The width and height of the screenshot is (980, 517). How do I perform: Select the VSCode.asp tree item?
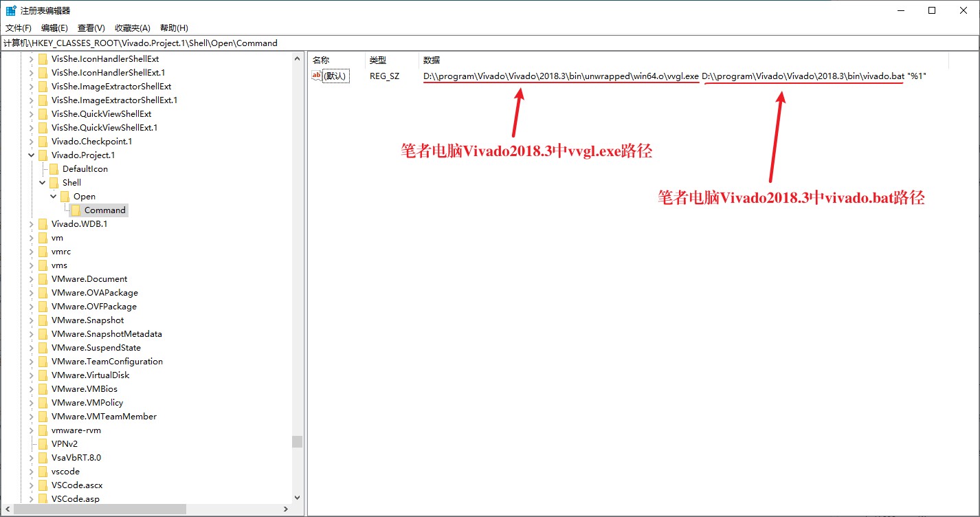pos(75,499)
